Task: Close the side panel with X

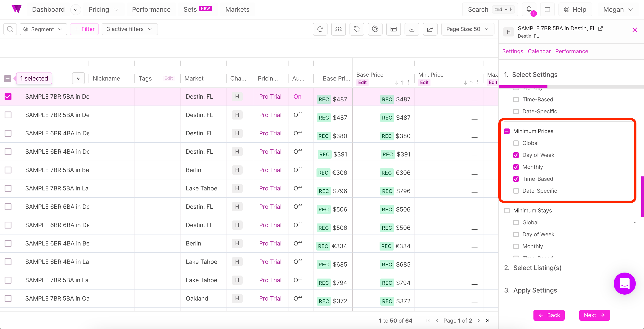Action: click(635, 30)
